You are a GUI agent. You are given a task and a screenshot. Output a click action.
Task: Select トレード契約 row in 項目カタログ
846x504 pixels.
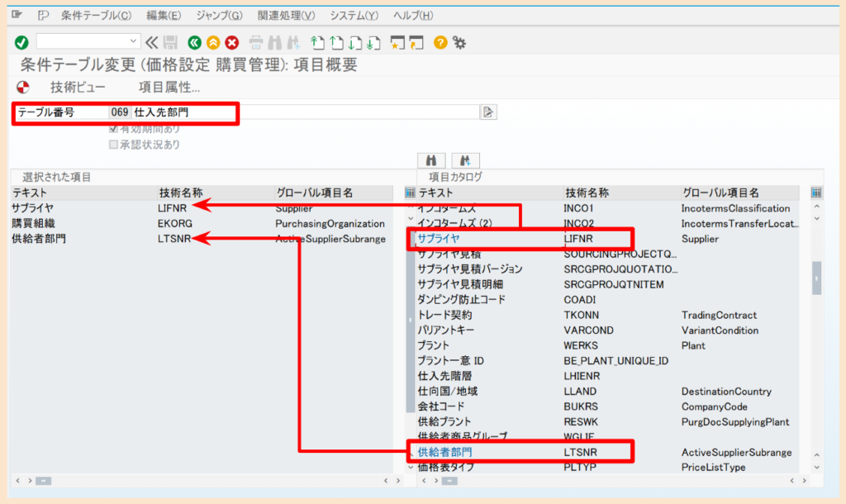607,315
